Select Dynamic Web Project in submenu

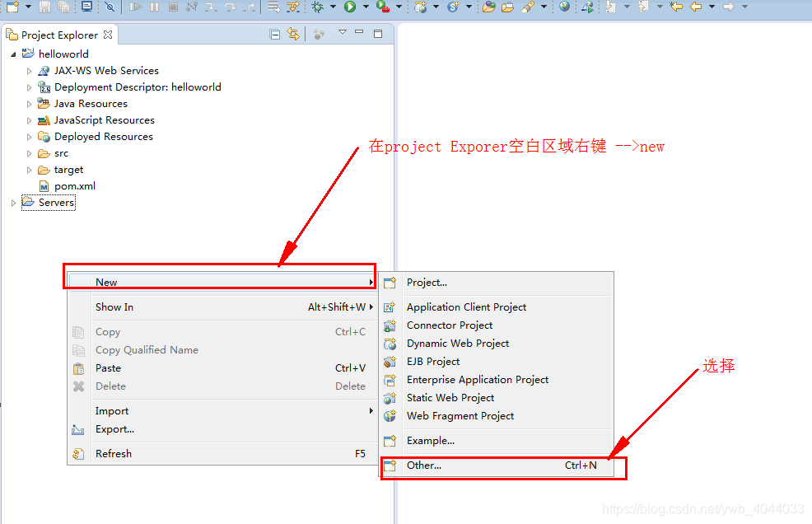(497, 343)
